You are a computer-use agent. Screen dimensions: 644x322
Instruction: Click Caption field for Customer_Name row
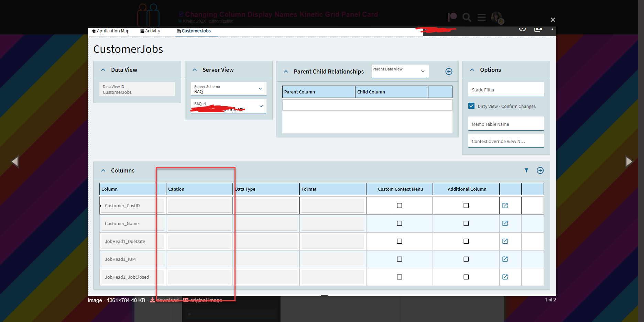coord(199,223)
